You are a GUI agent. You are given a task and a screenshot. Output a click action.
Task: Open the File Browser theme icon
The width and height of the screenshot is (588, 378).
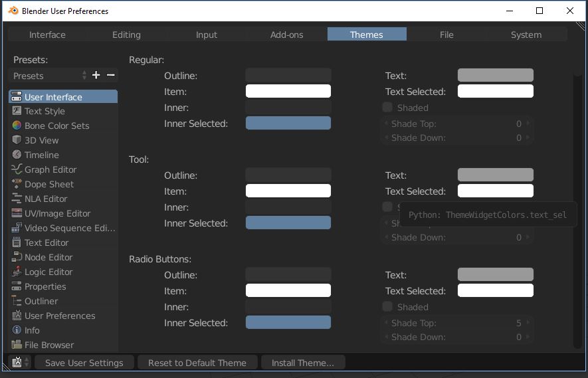(x=17, y=345)
